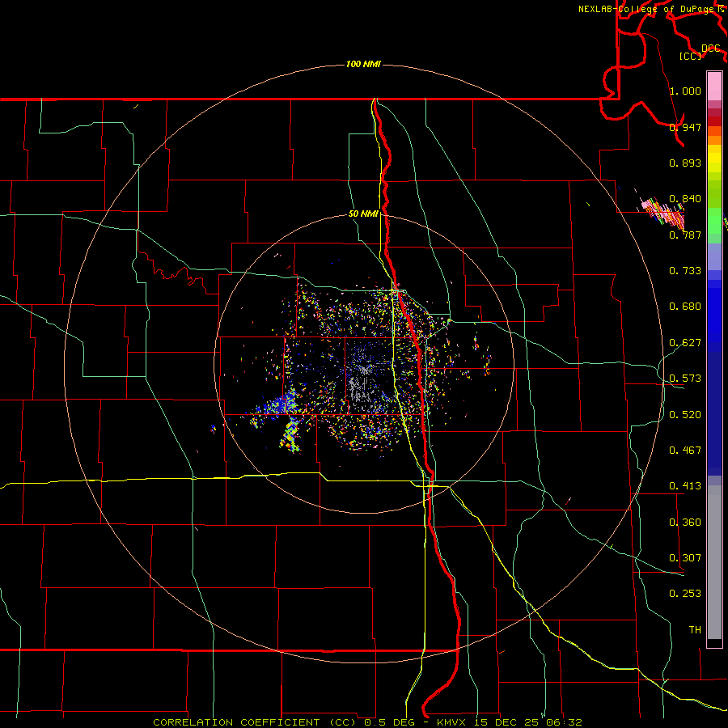The height and width of the screenshot is (728, 728).
Task: Click the DCC product label
Action: click(710, 48)
